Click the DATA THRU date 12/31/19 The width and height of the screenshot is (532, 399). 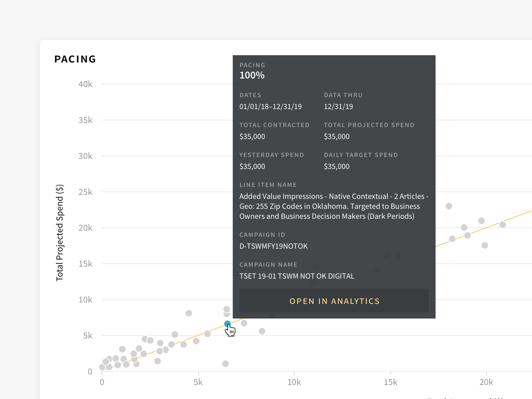pos(338,106)
